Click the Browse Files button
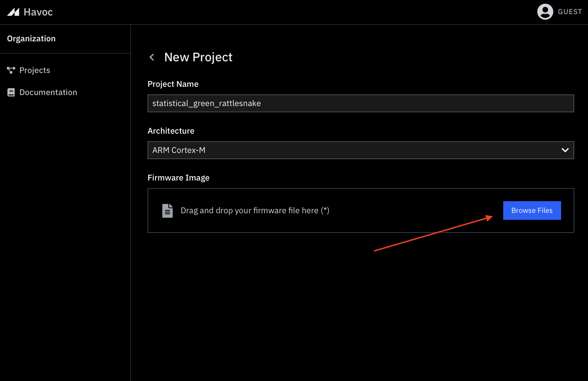 pos(532,210)
